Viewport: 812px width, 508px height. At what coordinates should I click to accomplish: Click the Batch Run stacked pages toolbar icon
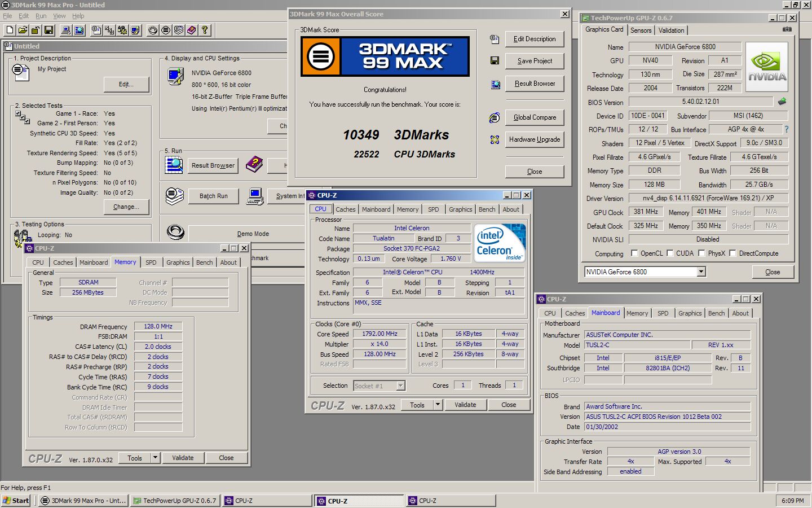(179, 30)
